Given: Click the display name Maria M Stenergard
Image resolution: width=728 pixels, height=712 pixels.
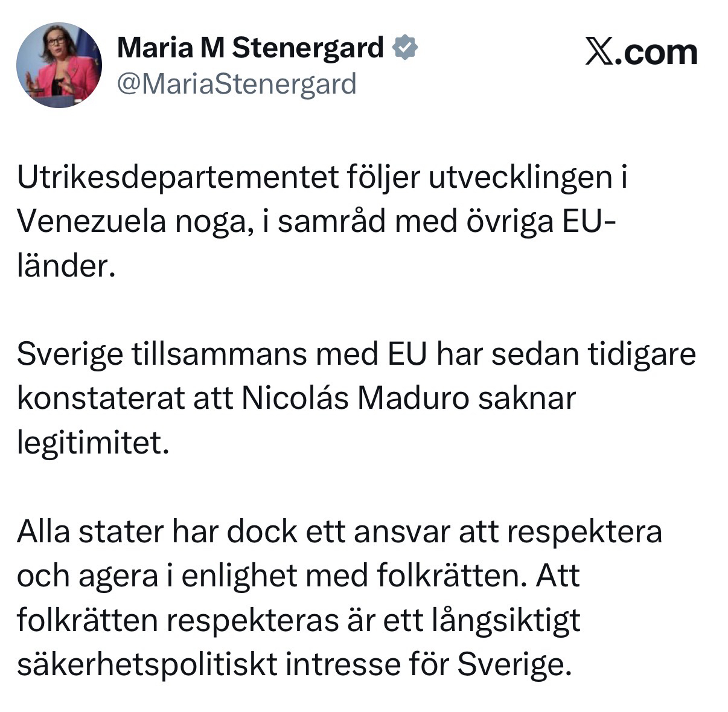Looking at the screenshot, I should [x=250, y=48].
